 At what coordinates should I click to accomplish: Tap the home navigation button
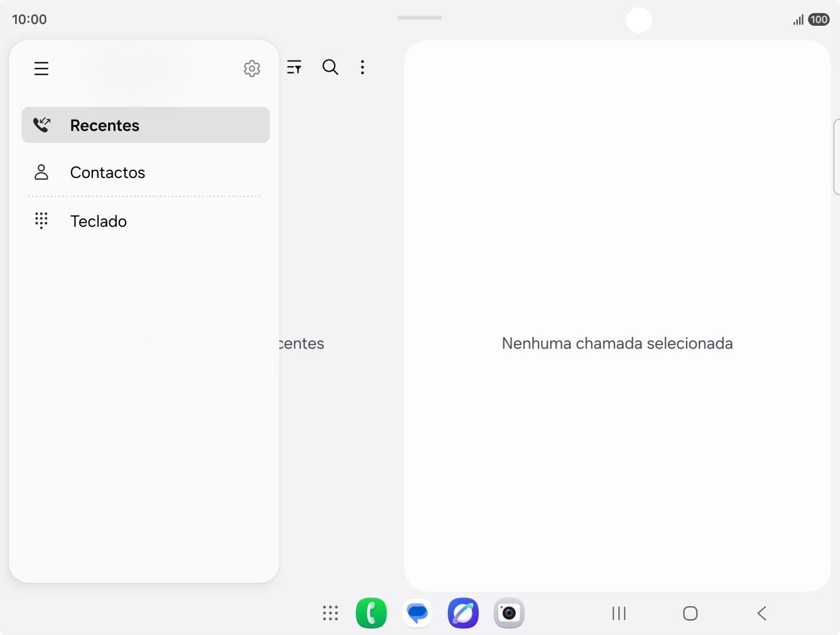click(690, 613)
